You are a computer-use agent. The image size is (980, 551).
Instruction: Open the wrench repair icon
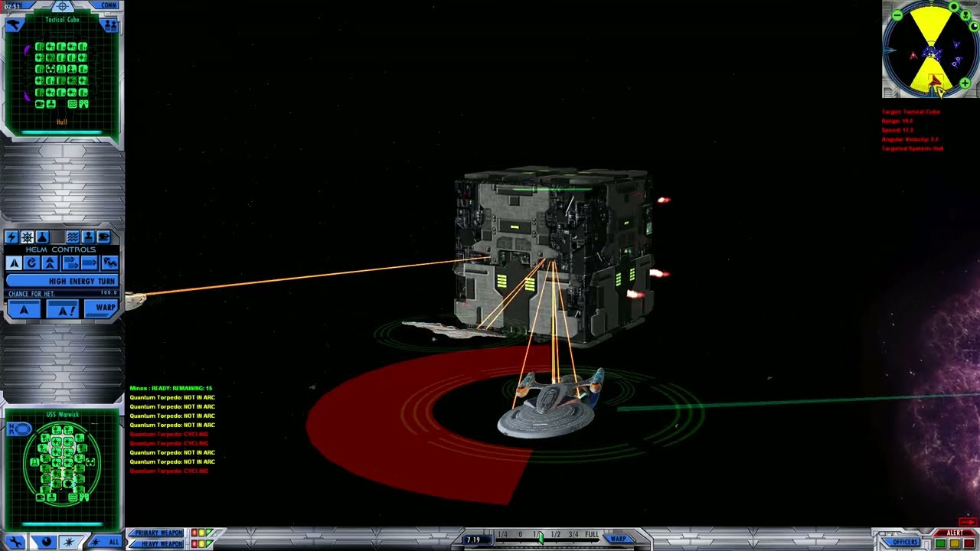click(15, 542)
